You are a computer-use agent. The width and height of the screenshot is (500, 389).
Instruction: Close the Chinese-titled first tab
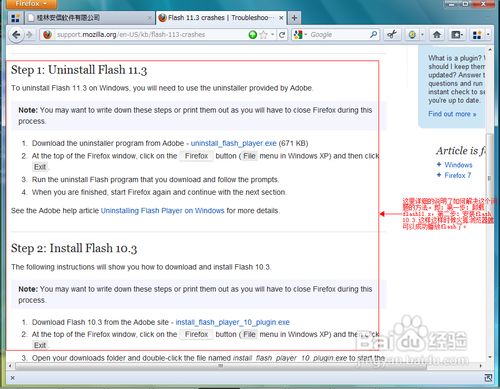tap(150, 18)
